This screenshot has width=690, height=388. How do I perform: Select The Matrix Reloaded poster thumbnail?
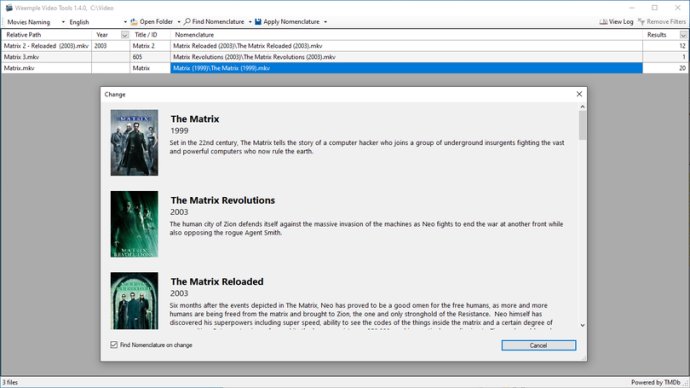[134, 301]
